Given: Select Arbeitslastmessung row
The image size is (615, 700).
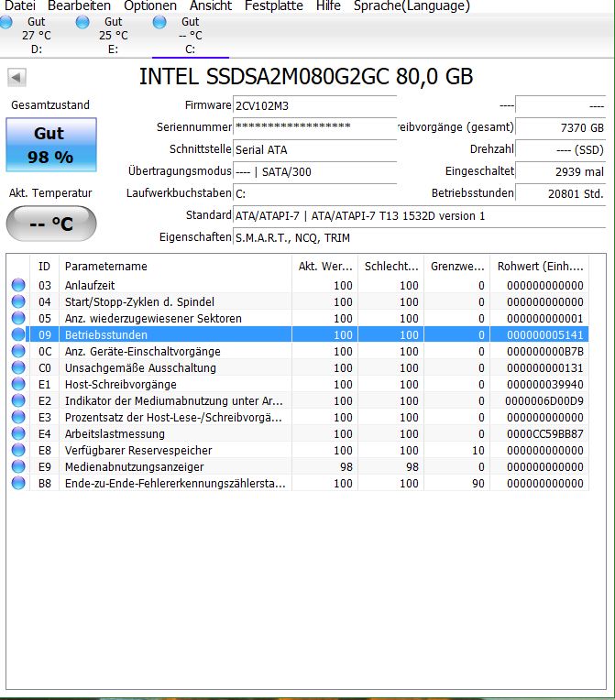Looking at the screenshot, I should pos(299,433).
